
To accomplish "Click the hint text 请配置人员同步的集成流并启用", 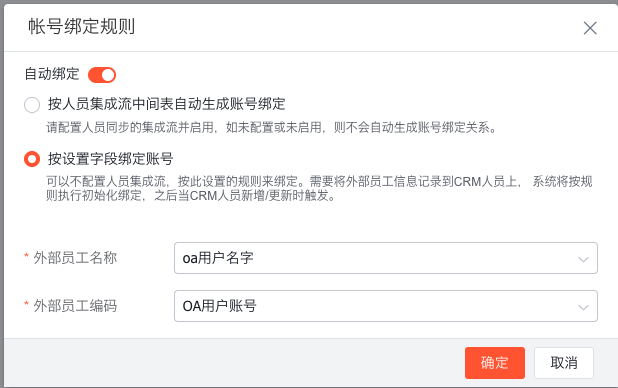I will pyautogui.click(x=130, y=127).
